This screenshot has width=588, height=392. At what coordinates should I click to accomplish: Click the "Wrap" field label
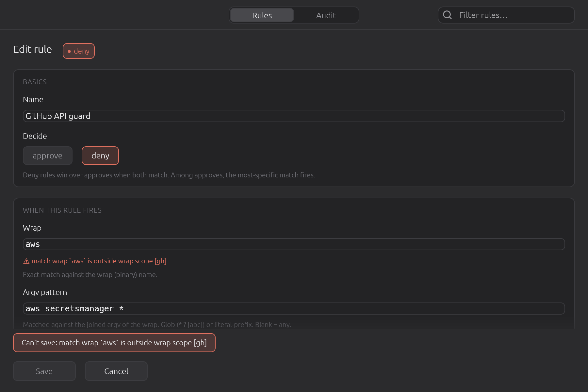pos(32,228)
